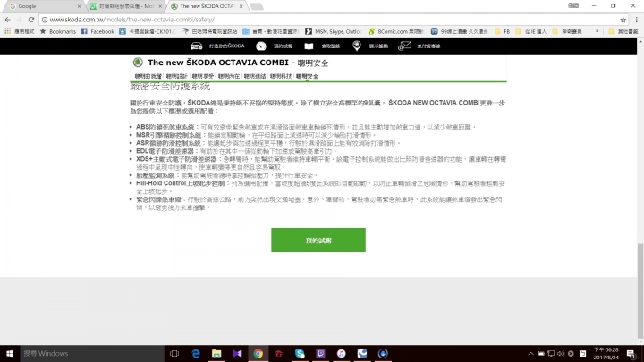The image size is (644, 362).
Task: Click the map pin dealer locator icon
Action: click(357, 46)
